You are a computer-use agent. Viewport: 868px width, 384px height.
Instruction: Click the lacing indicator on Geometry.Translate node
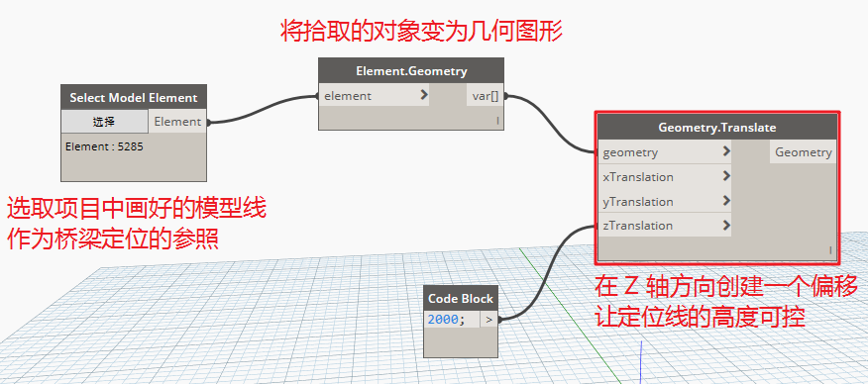[x=830, y=250]
